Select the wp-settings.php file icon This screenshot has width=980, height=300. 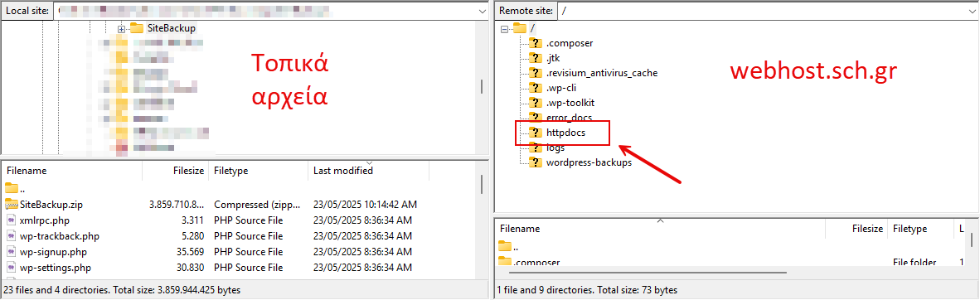(x=12, y=268)
